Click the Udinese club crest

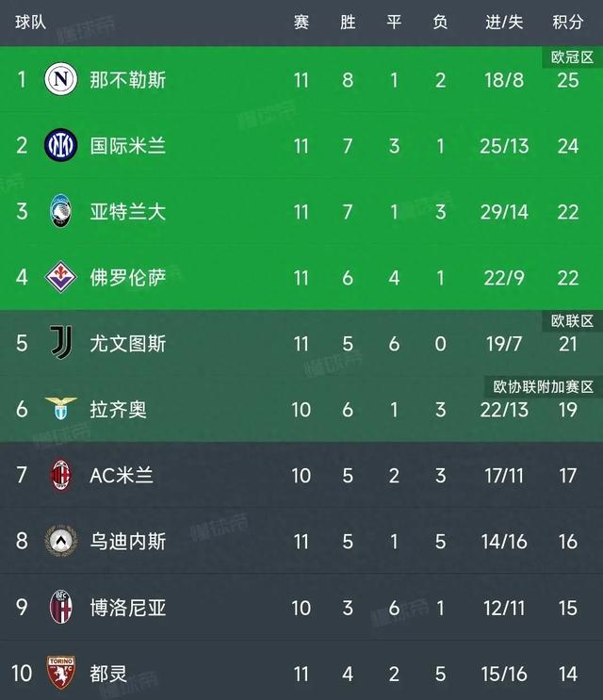[x=59, y=541]
